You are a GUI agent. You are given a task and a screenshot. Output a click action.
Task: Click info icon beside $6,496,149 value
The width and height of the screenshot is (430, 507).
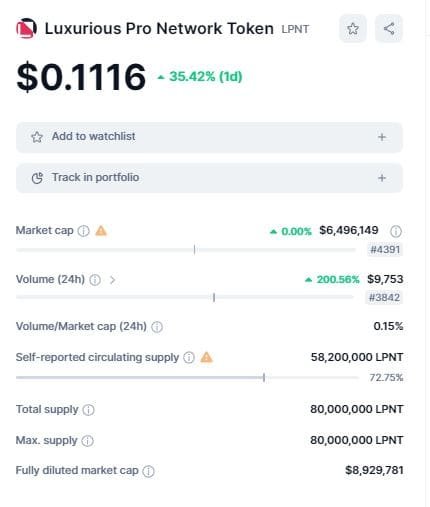pyautogui.click(x=396, y=231)
